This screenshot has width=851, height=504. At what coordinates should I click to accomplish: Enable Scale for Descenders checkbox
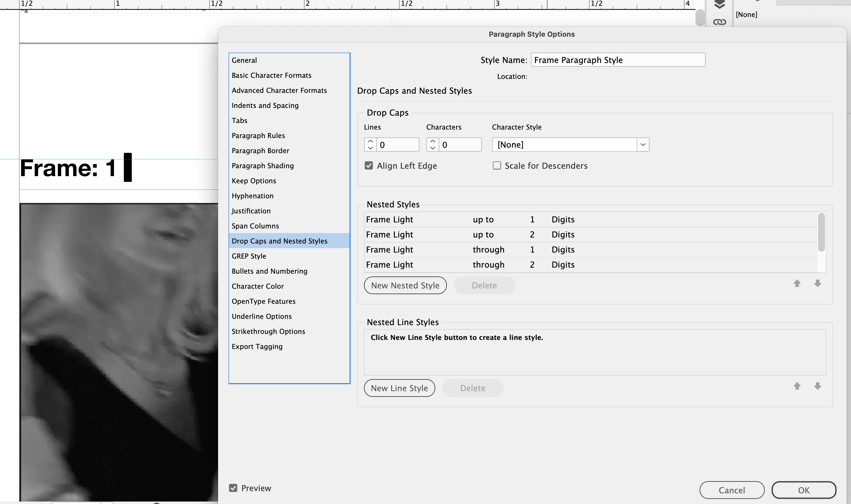497,166
